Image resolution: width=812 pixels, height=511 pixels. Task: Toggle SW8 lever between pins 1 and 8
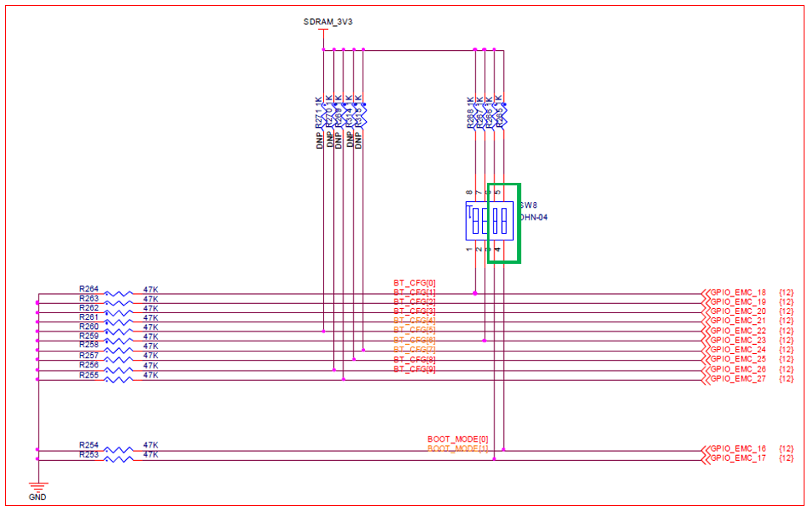[475, 220]
